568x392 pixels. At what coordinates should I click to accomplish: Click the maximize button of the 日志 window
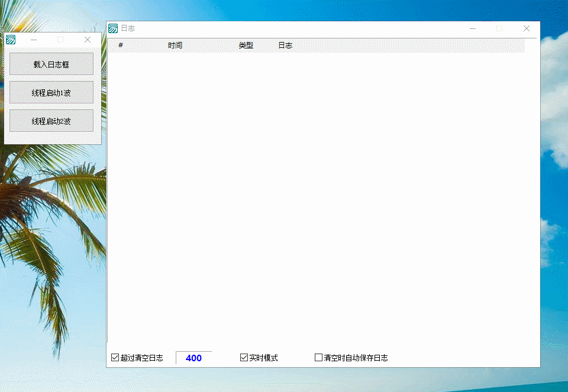[x=499, y=28]
